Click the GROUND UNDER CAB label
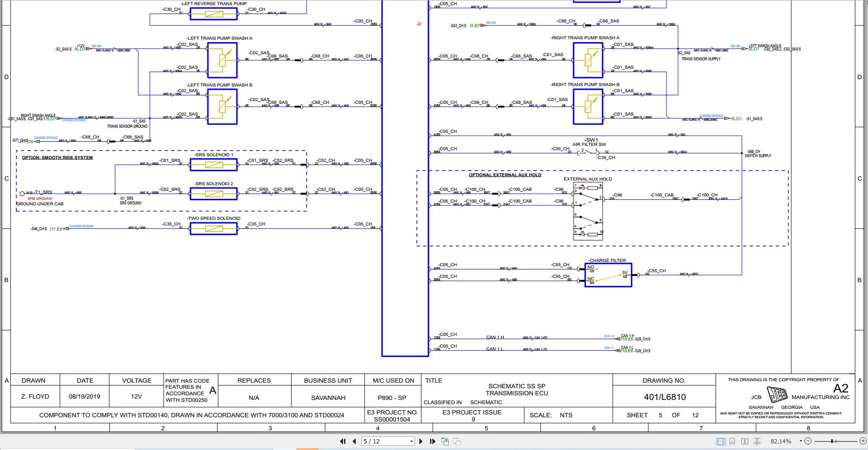 pos(40,204)
